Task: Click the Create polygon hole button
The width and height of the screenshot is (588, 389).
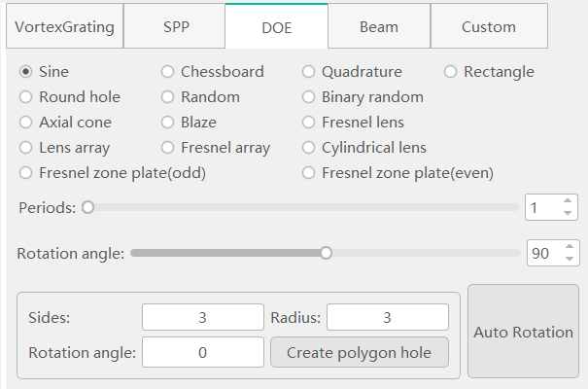Action: tap(360, 352)
